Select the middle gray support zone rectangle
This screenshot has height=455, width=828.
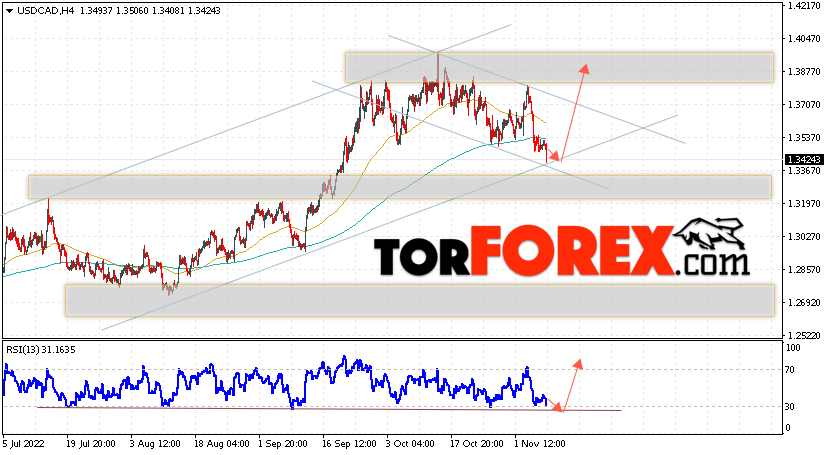click(400, 187)
